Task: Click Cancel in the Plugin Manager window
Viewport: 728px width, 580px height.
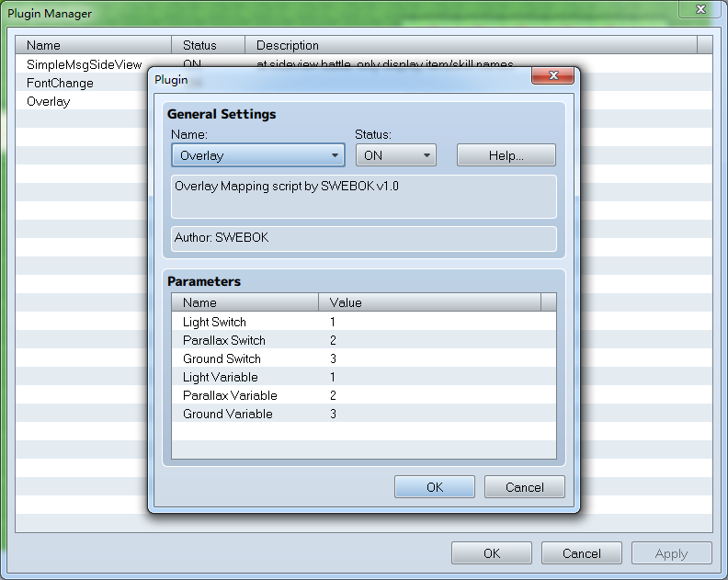Action: [x=582, y=553]
